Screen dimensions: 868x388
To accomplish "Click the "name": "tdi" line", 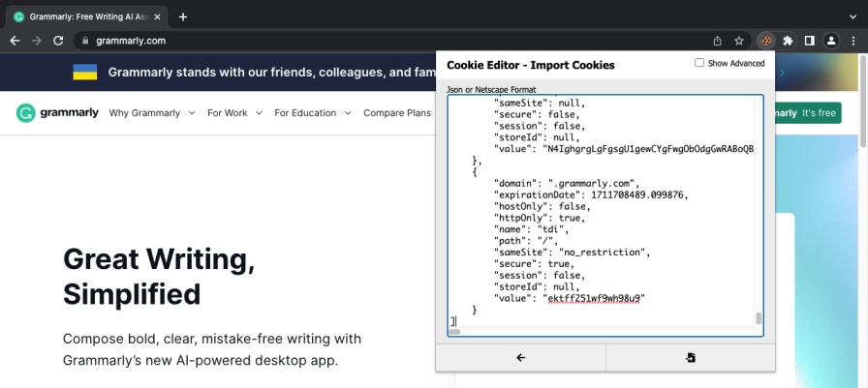I will click(531, 229).
